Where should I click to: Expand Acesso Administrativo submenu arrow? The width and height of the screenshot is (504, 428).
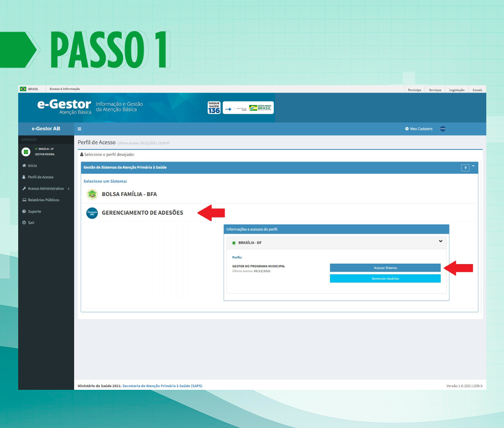click(69, 189)
